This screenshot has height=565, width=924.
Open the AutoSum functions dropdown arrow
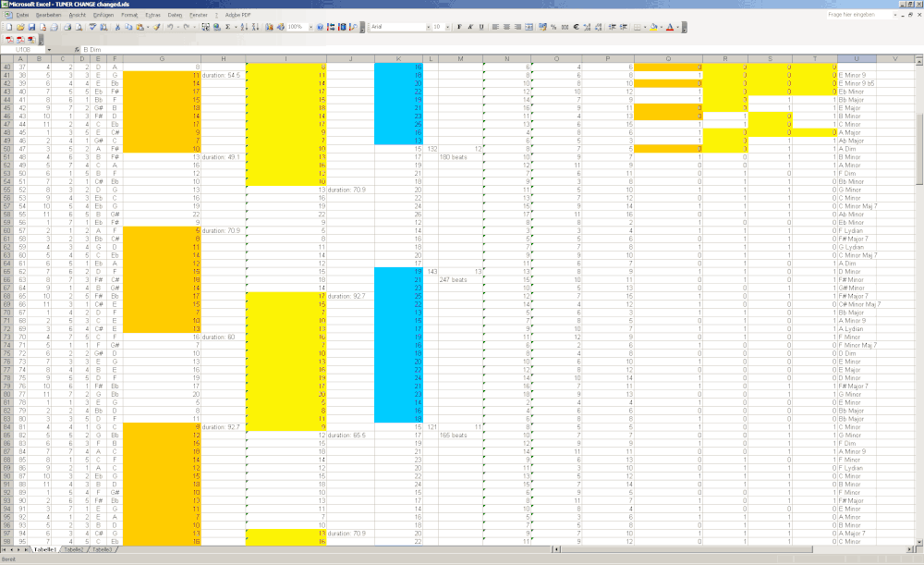pyautogui.click(x=235, y=27)
